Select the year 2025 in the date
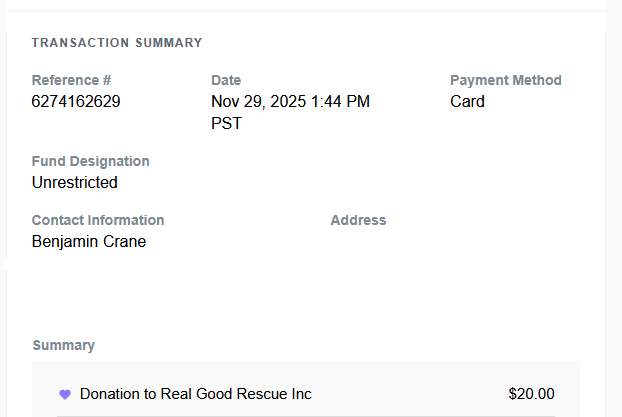Viewport: 622px width, 417px height. [277, 101]
